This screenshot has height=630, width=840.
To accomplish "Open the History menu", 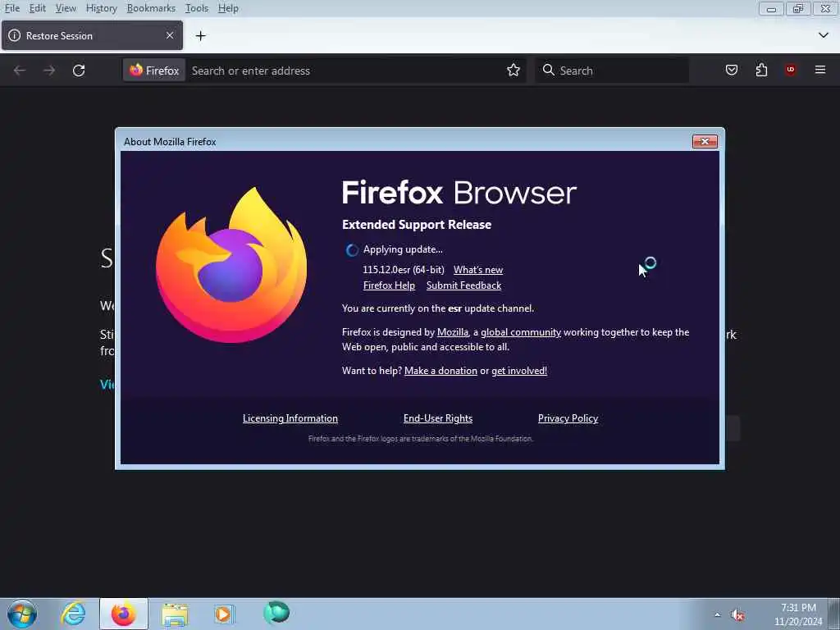I will tap(101, 8).
